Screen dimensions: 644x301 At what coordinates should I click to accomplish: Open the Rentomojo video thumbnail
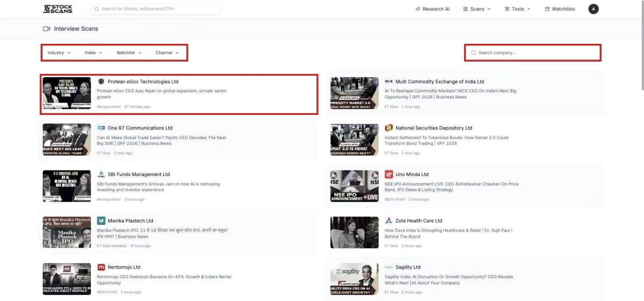[x=67, y=279]
